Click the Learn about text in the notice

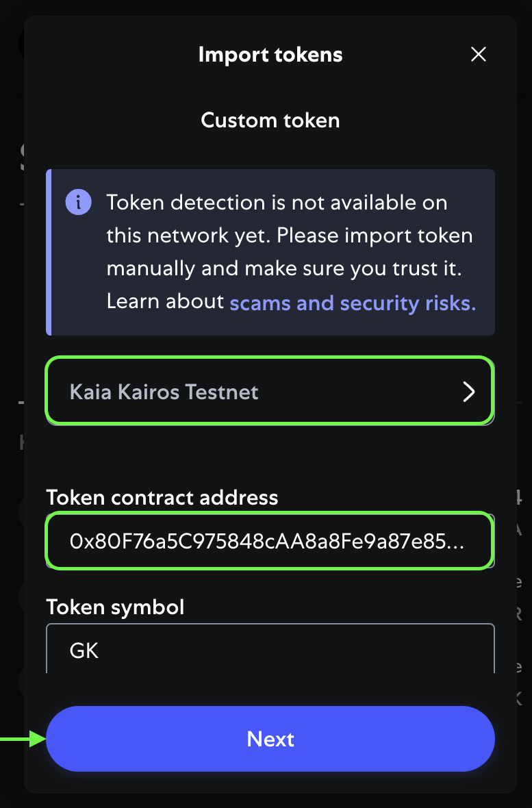pyautogui.click(x=165, y=301)
